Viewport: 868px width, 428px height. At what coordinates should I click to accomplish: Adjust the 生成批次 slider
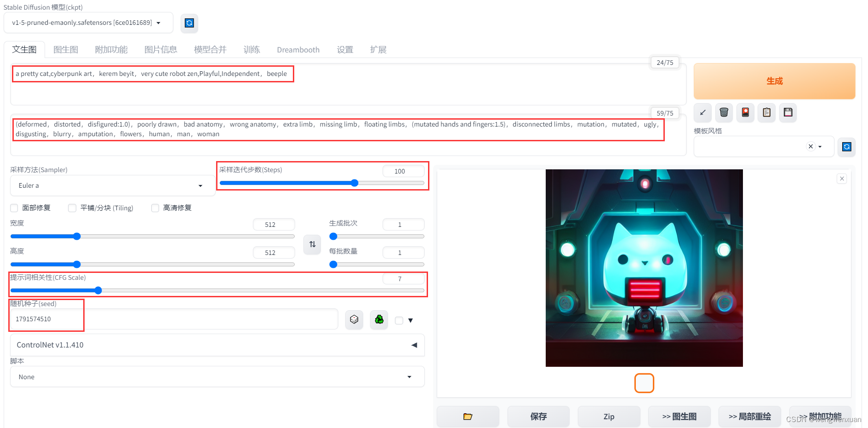[377, 237]
